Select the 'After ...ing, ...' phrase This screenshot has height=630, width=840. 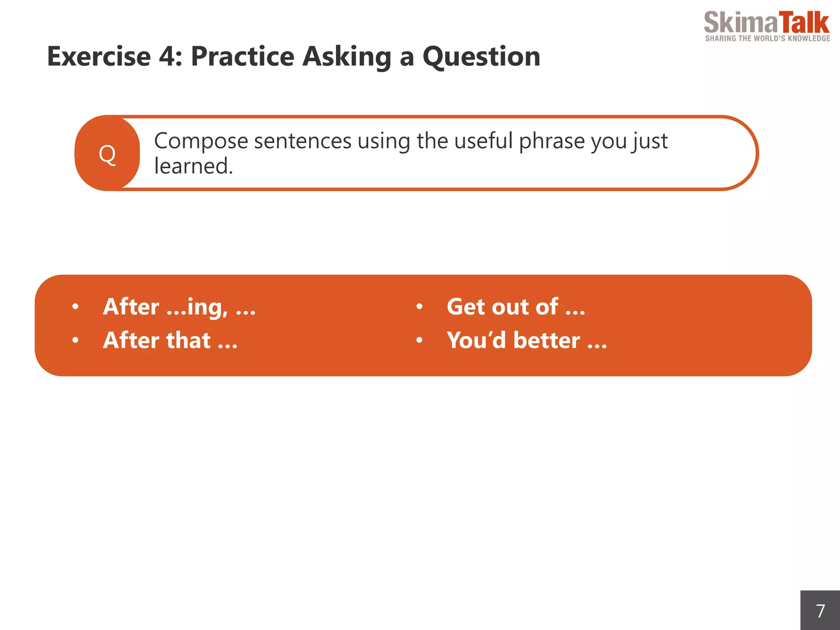pyautogui.click(x=179, y=307)
